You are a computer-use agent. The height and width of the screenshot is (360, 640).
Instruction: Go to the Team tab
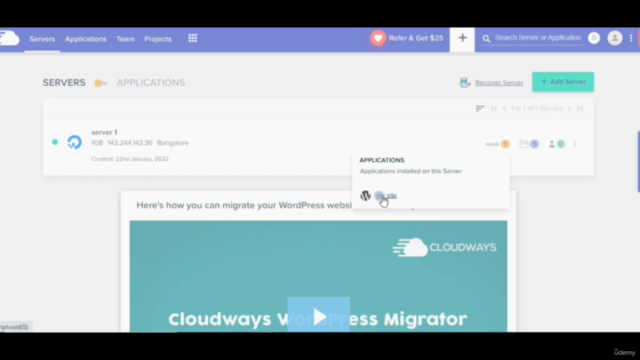coord(125,39)
